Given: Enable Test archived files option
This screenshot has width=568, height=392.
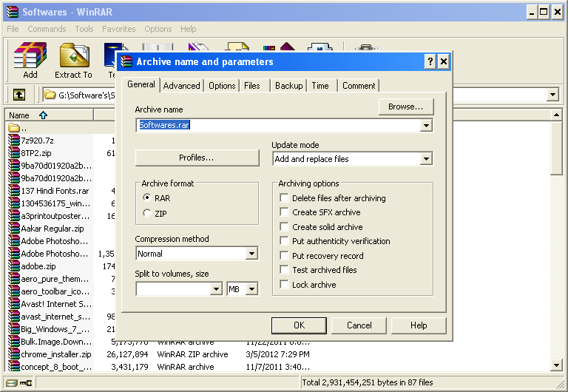Looking at the screenshot, I should tap(284, 269).
